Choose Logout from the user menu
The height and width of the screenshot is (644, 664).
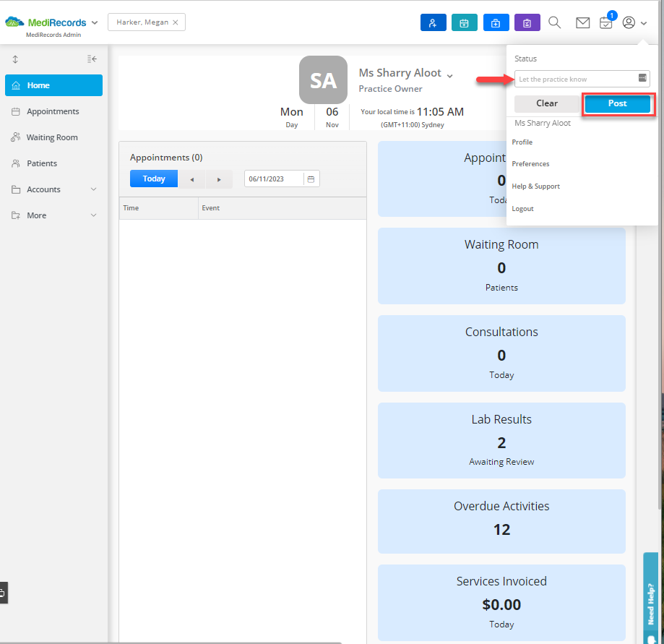click(522, 209)
